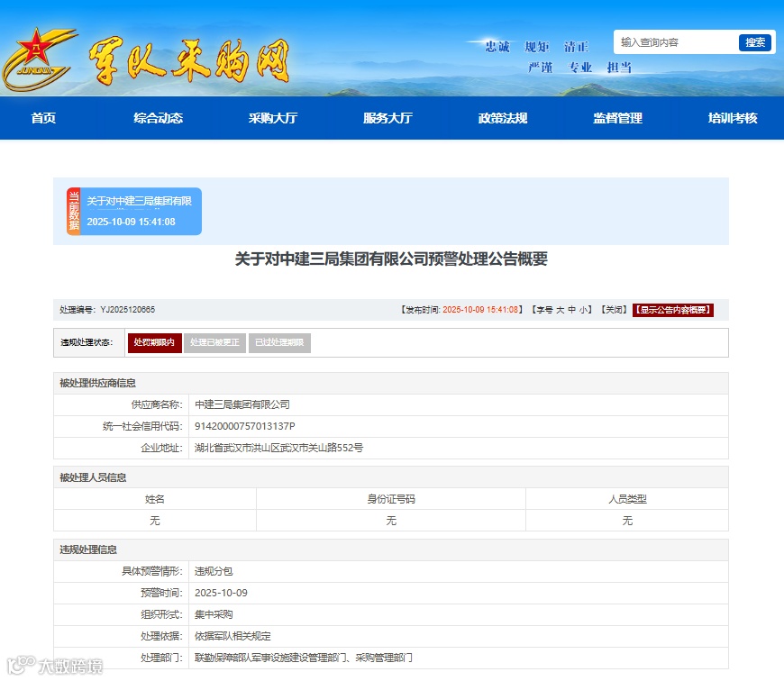The height and width of the screenshot is (681, 784).
Task: Click the 处理依据 label
Action: (161, 636)
